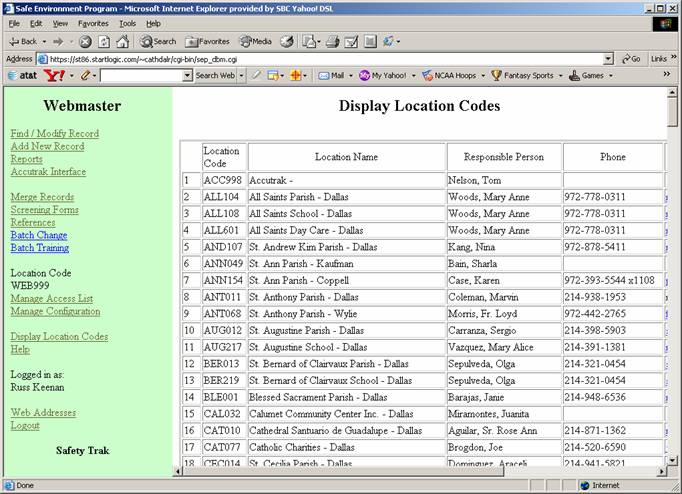The height and width of the screenshot is (494, 682).
Task: Click the Stop loading icon
Action: click(x=86, y=41)
